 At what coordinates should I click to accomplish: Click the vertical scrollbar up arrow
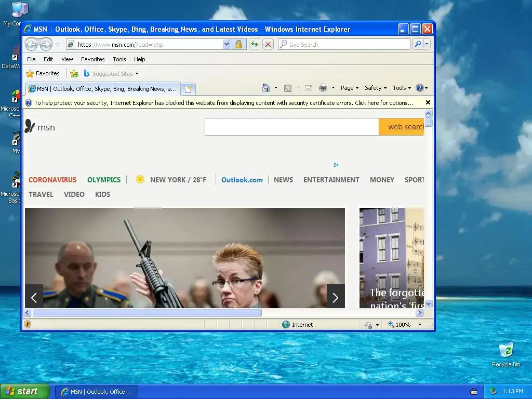click(x=428, y=113)
